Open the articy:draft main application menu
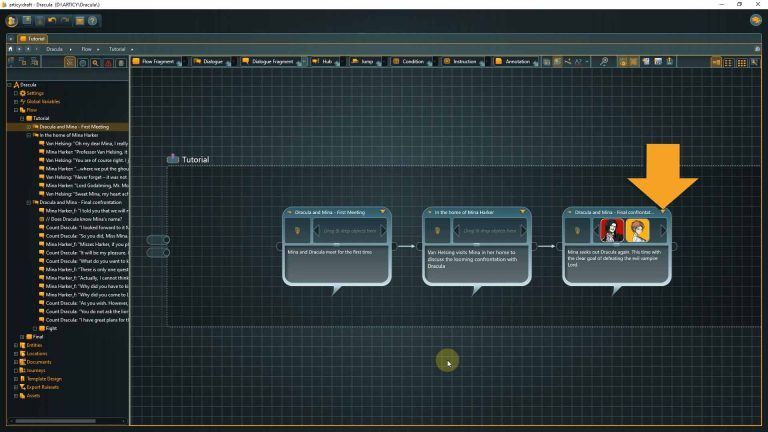This screenshot has width=768, height=432. 12,21
